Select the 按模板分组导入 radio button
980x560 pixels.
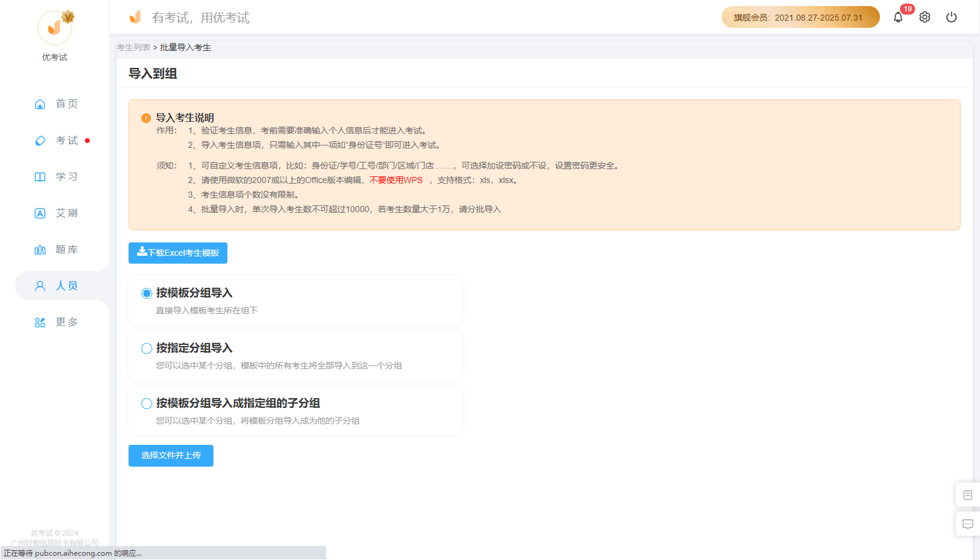pyautogui.click(x=147, y=293)
